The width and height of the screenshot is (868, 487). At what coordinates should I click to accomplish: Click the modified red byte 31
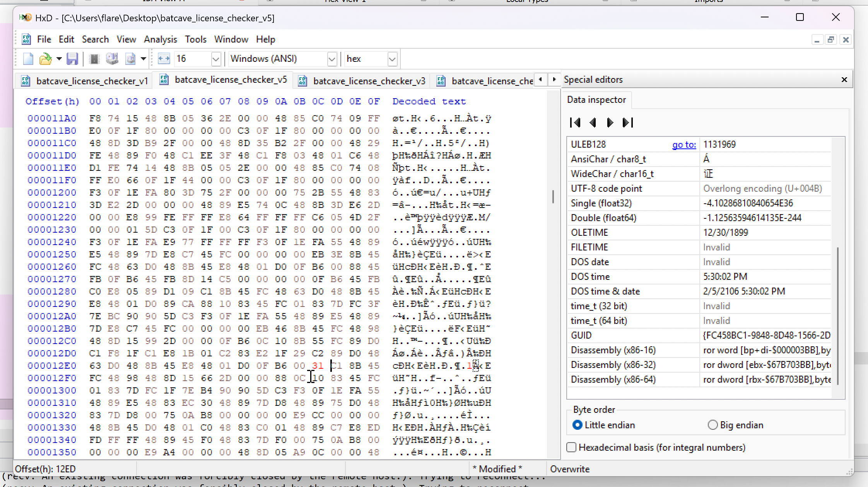coord(318,366)
